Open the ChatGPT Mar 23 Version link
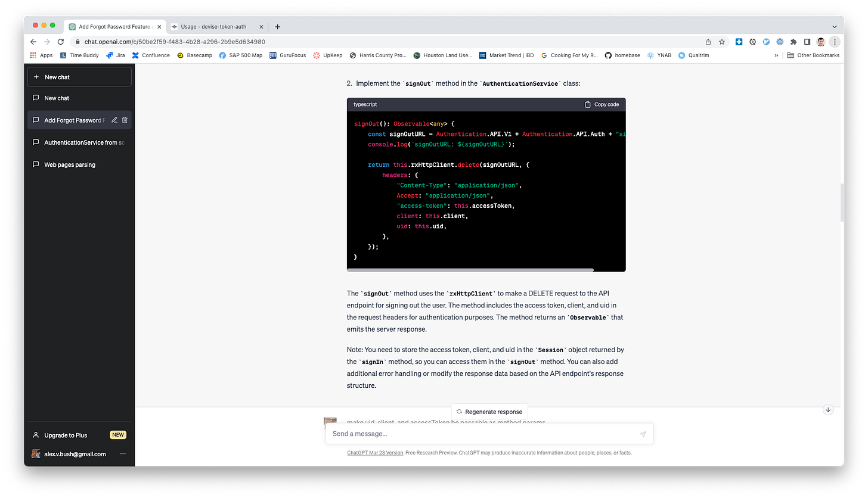Image resolution: width=868 pixels, height=498 pixels. (x=375, y=453)
